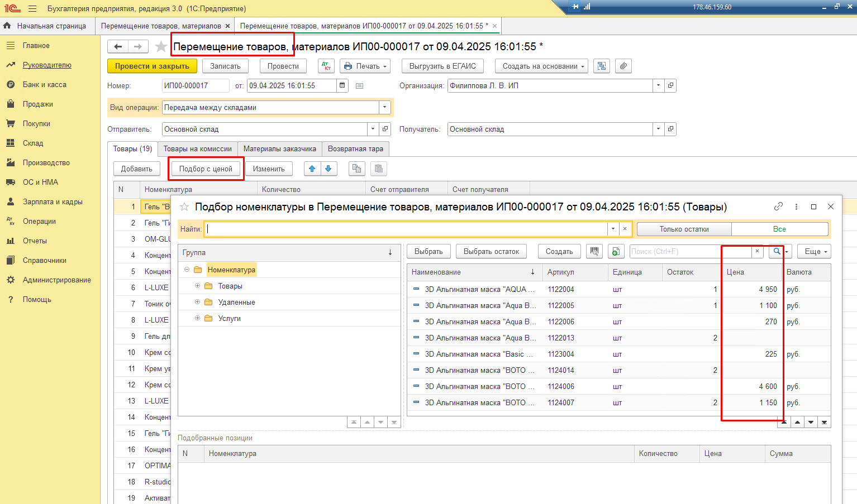Screen dimensions: 857x504
Task: Switch to Товары на комиссии tab
Action: click(197, 149)
